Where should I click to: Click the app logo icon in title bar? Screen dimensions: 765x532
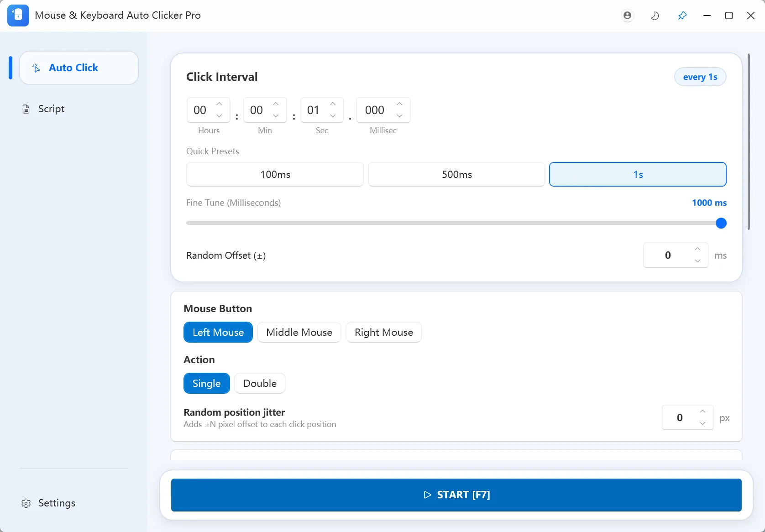[18, 16]
